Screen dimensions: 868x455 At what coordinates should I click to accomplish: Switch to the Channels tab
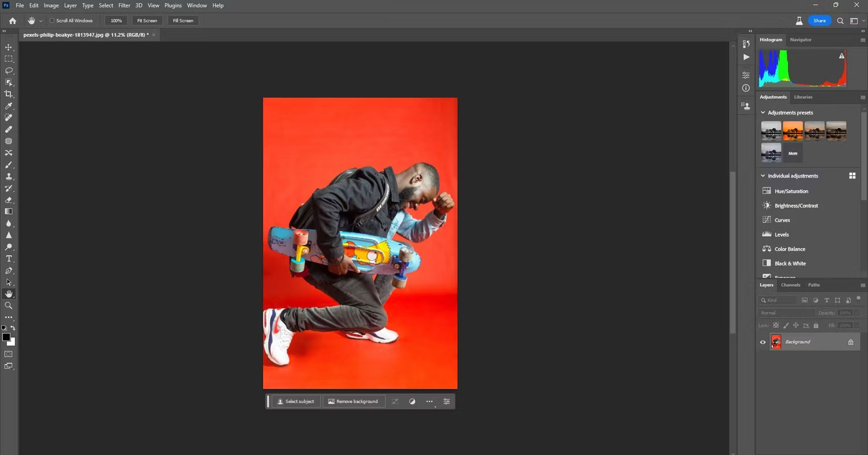[790, 285]
